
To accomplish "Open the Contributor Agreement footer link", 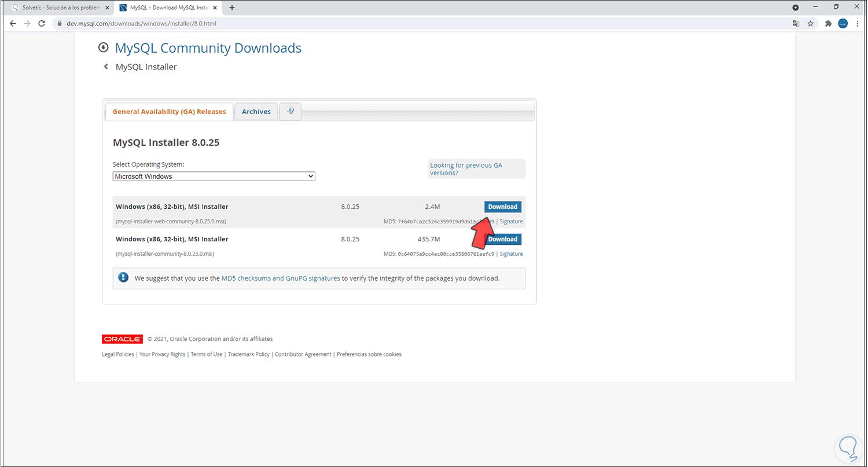I will pos(303,354).
